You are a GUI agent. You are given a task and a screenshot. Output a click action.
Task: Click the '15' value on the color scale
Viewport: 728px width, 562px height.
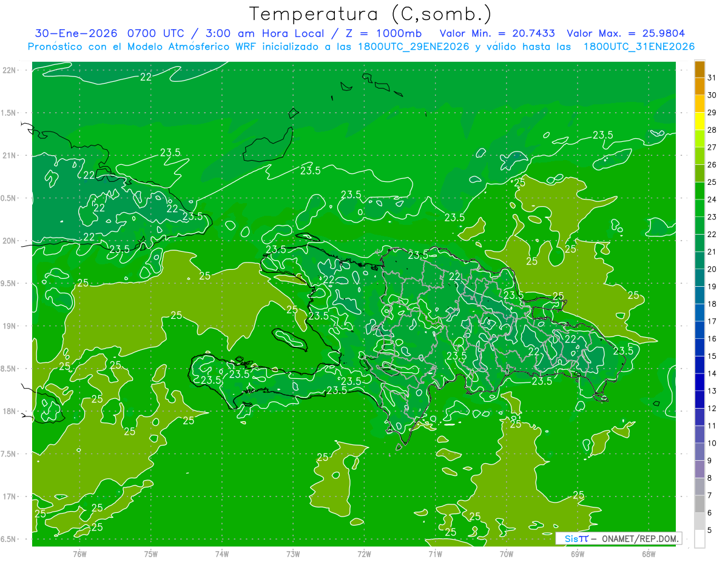click(x=712, y=356)
